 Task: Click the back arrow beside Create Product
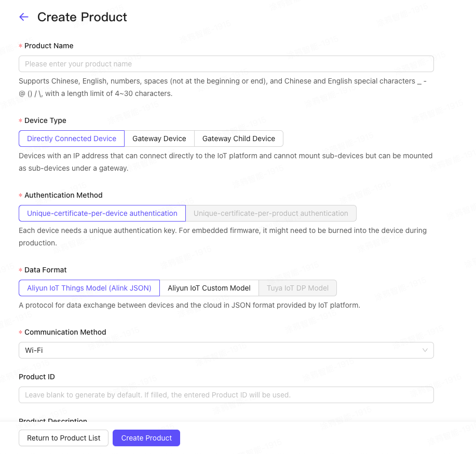click(23, 17)
